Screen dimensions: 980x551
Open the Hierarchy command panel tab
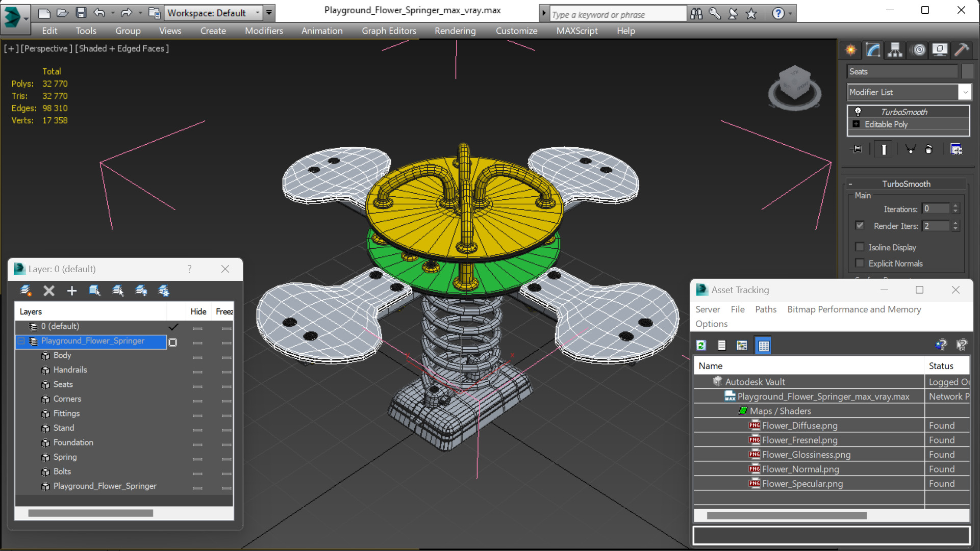coord(895,50)
